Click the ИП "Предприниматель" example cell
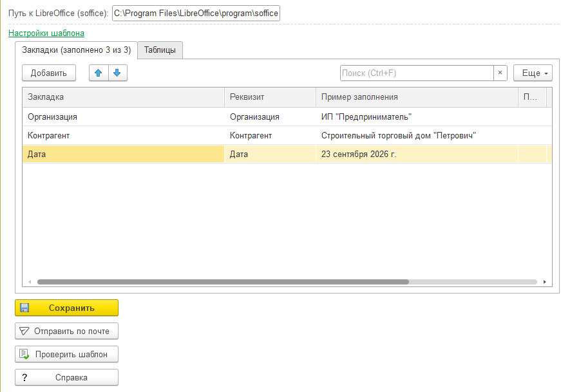 point(417,117)
